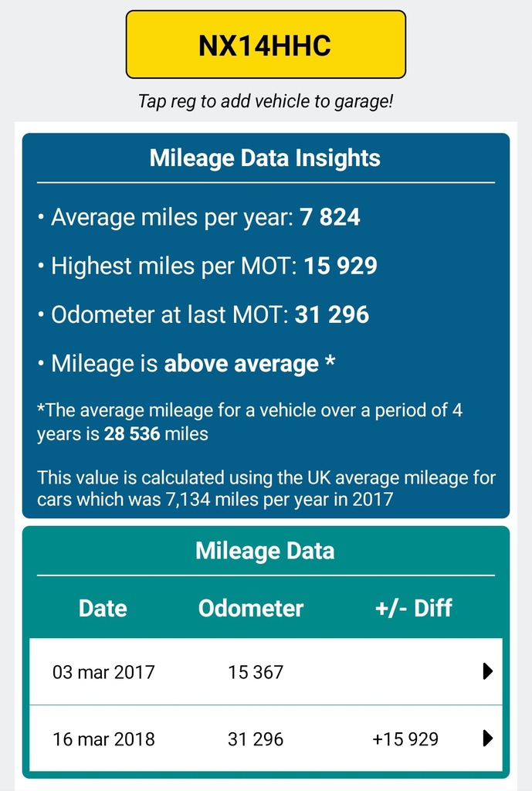
Task: Click the Date column header
Action: (103, 608)
